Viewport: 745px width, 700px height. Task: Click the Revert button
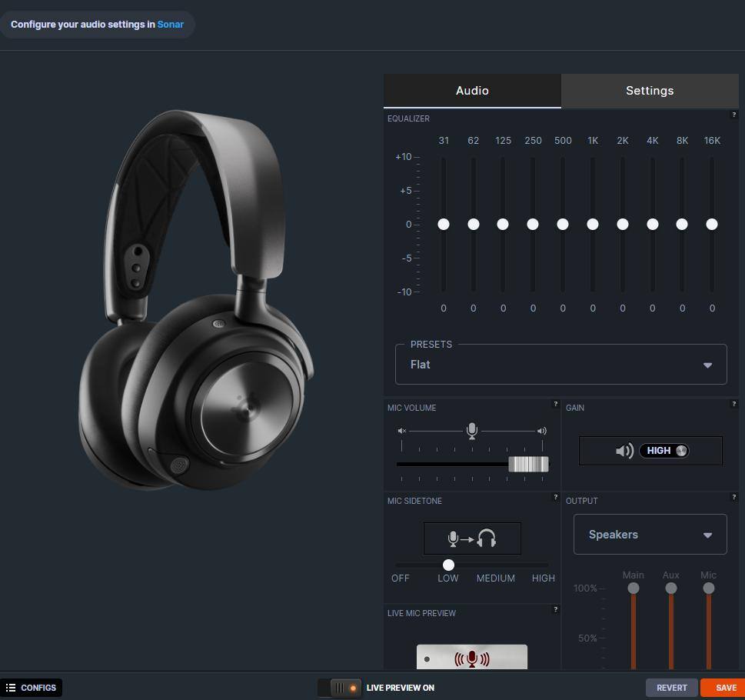(671, 688)
